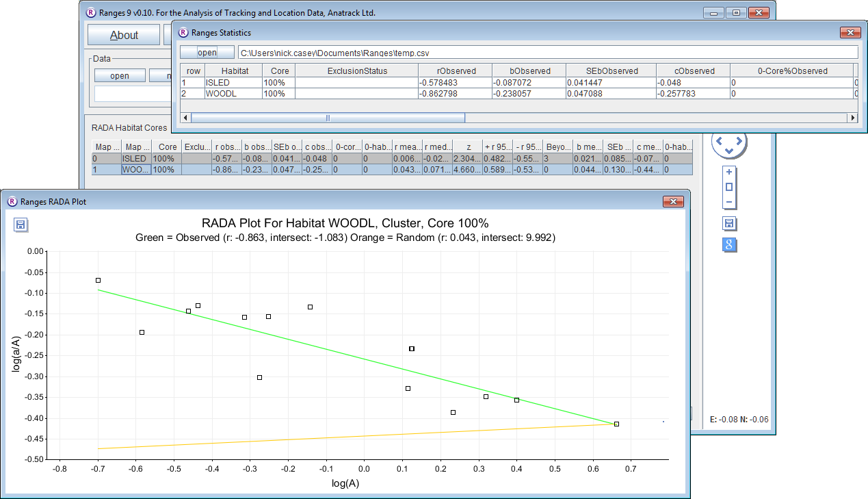This screenshot has height=499, width=868.
Task: Sort by rObserved column header
Action: pyautogui.click(x=456, y=71)
